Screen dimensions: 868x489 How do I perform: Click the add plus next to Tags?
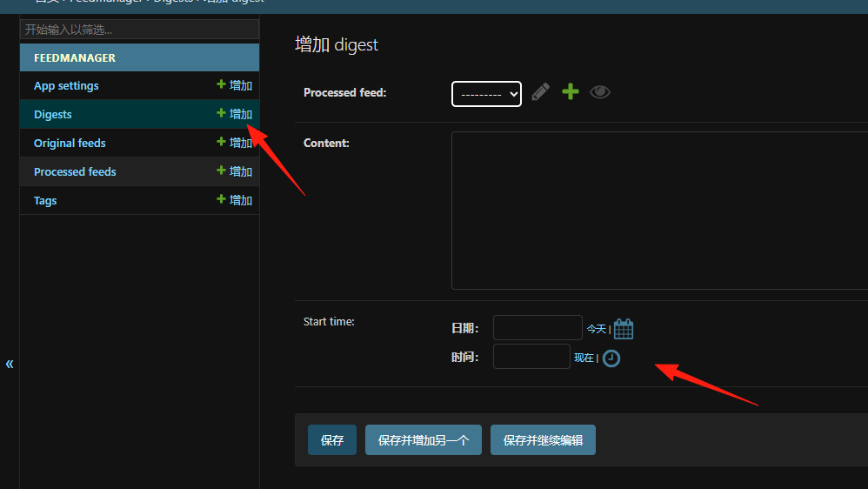click(234, 200)
